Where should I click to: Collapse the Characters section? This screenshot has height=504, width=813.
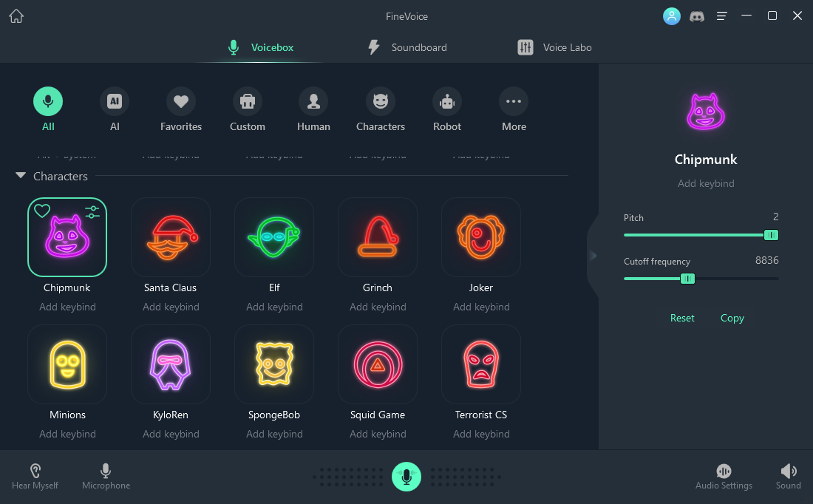pos(21,176)
